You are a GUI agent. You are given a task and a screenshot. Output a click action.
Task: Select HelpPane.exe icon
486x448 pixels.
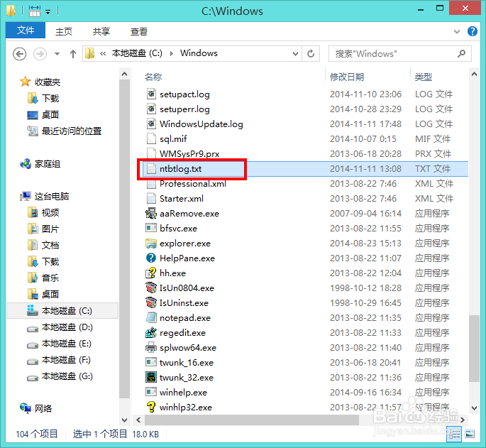(151, 258)
